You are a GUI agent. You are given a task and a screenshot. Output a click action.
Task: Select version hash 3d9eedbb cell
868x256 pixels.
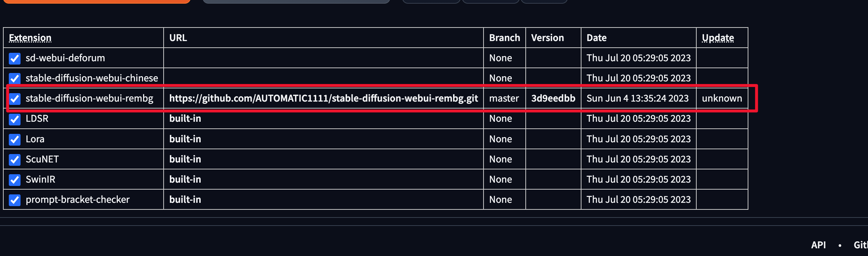click(553, 98)
